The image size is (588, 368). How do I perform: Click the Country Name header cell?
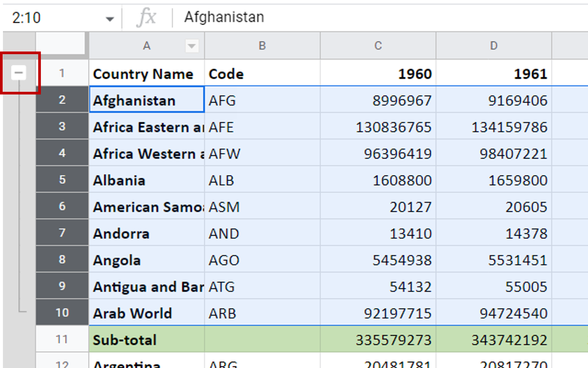click(x=147, y=73)
